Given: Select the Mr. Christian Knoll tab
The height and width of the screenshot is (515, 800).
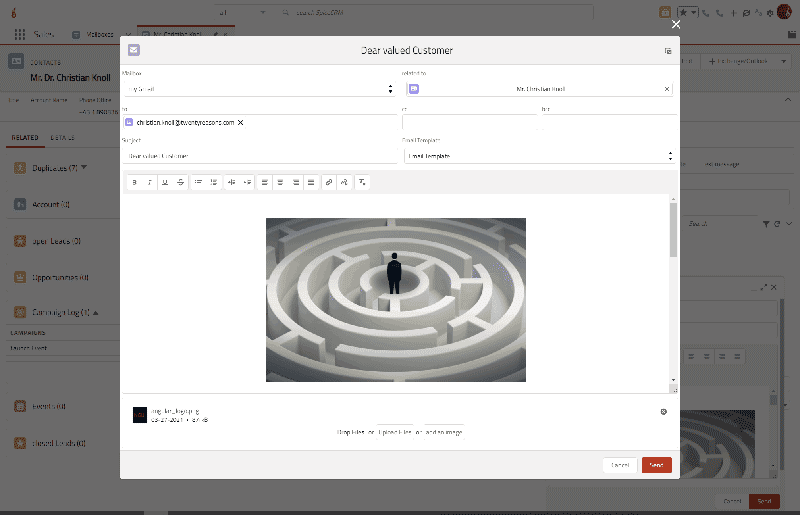Looking at the screenshot, I should click(x=177, y=34).
